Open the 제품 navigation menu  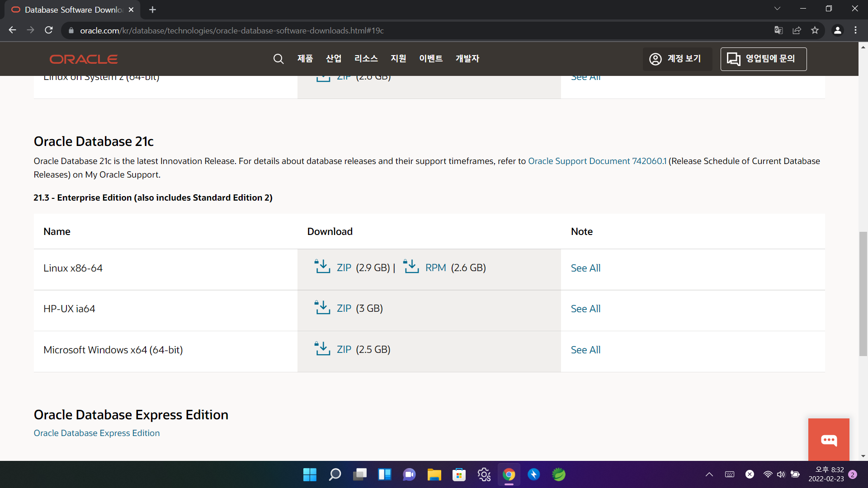coord(305,59)
